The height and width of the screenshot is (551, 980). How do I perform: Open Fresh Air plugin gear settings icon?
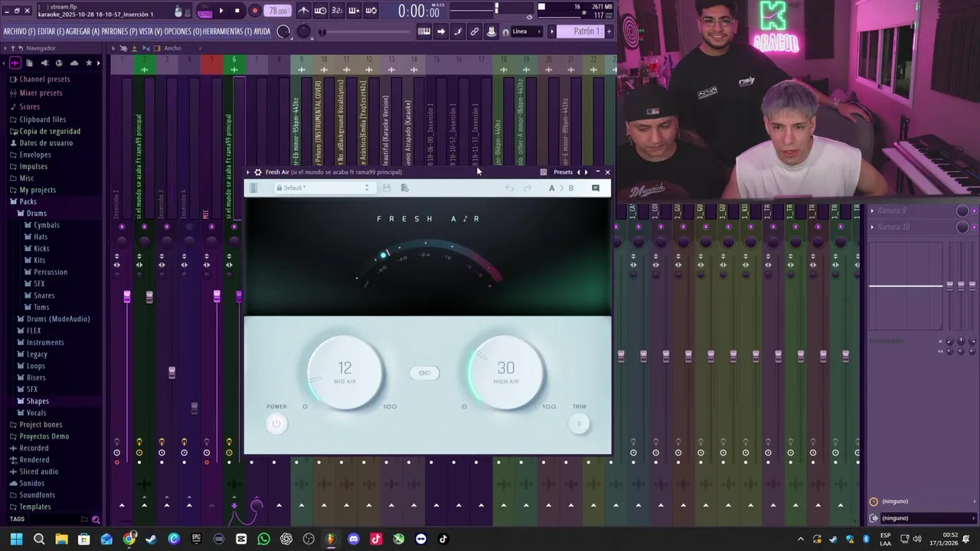click(x=258, y=172)
